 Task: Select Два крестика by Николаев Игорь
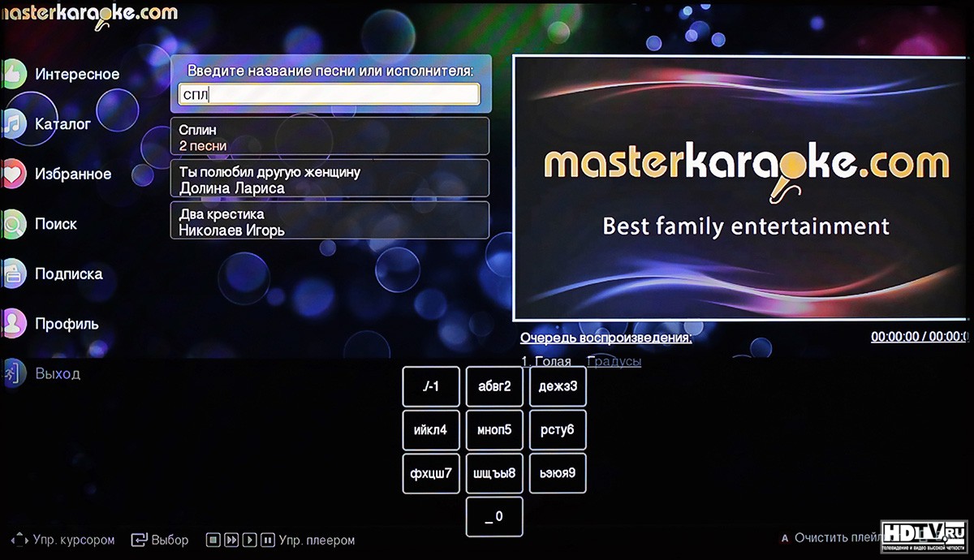click(x=330, y=221)
